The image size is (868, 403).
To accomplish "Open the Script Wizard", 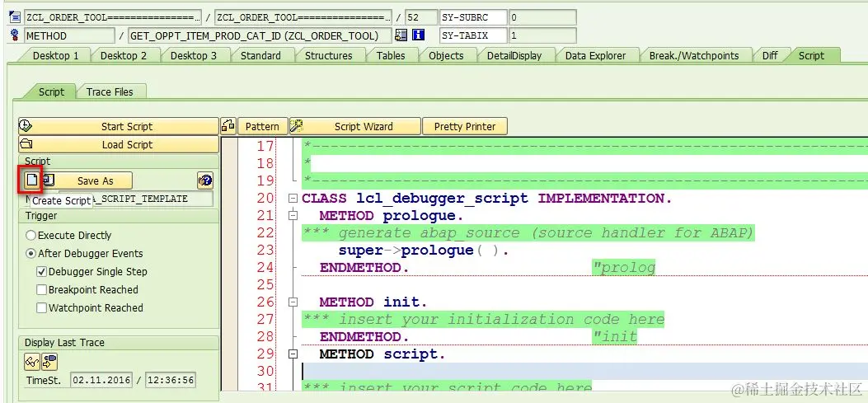I will [354, 126].
